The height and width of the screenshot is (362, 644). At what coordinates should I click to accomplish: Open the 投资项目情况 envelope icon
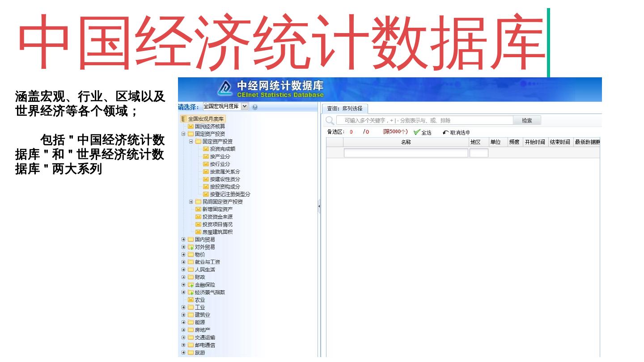[199, 224]
